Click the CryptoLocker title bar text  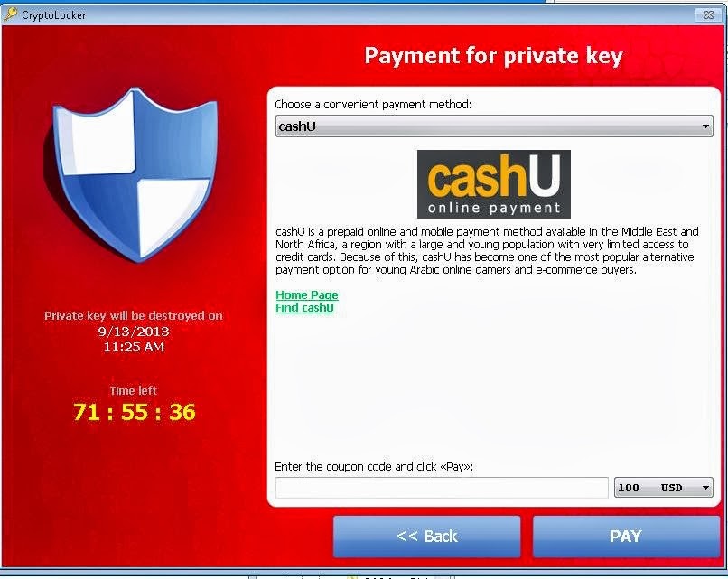pyautogui.click(x=54, y=15)
